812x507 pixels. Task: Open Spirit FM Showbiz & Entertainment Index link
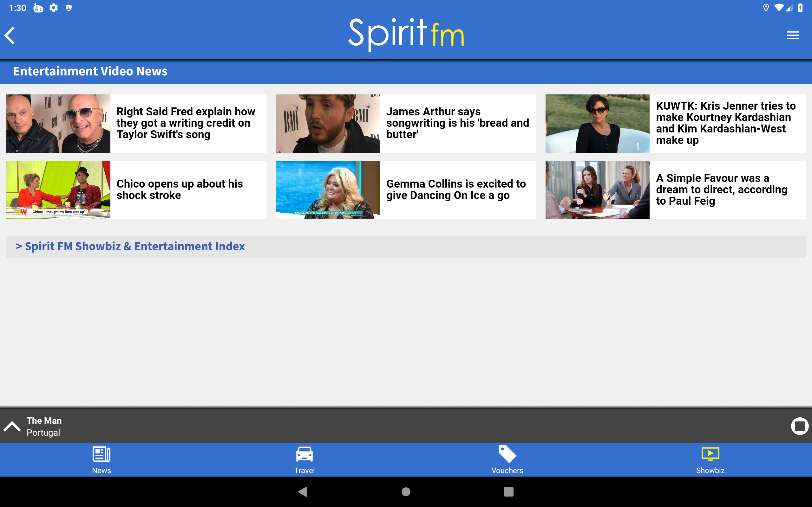click(135, 247)
